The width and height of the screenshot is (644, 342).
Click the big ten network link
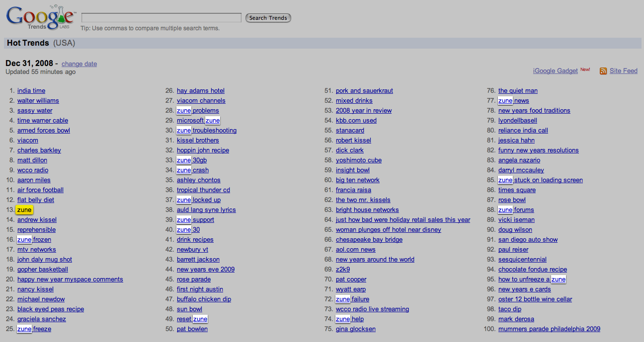tap(358, 180)
